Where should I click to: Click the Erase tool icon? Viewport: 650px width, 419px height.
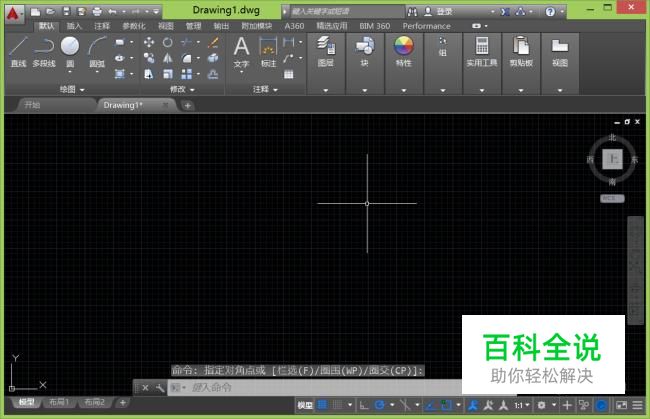pyautogui.click(x=213, y=42)
